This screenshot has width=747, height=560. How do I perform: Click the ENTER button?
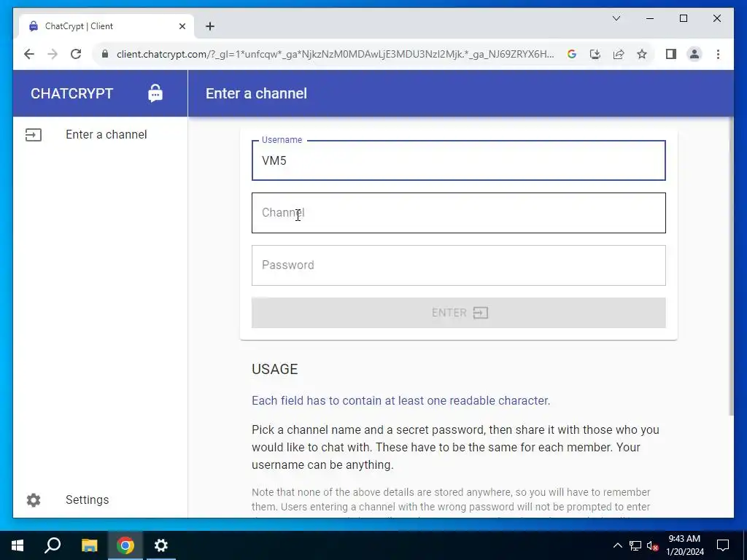(458, 313)
